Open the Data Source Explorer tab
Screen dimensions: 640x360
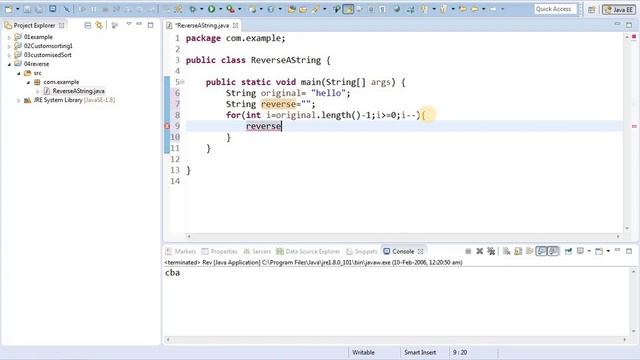click(308, 251)
